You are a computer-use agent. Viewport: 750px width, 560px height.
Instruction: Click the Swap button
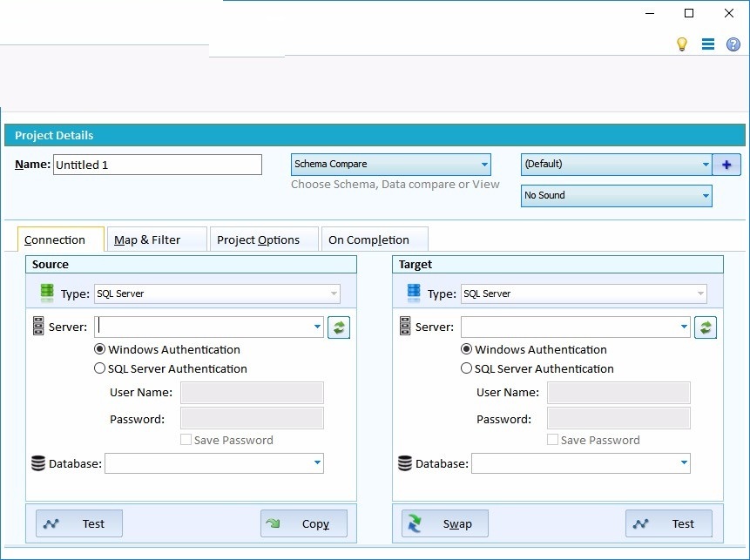tap(444, 523)
